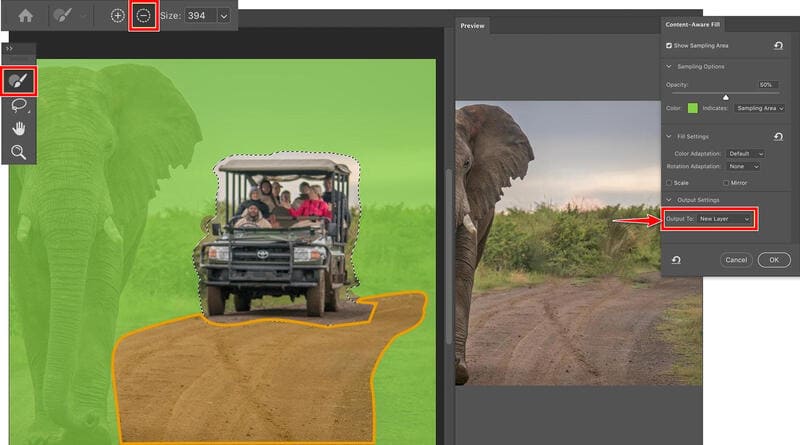
Task: Expand the tools panel double-arrow
Action: 10,48
